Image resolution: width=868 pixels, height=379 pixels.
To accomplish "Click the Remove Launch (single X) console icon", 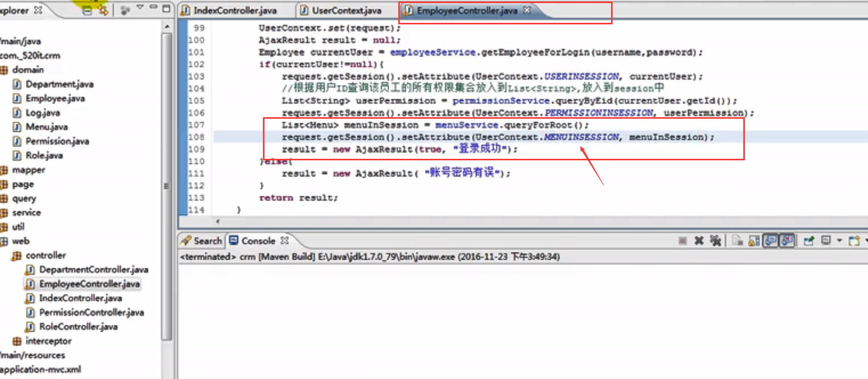I will click(699, 240).
